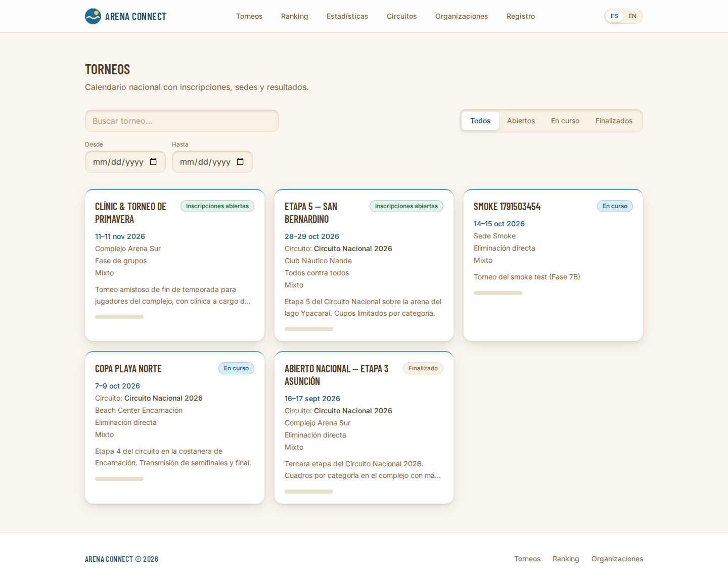Screen dimensions: 728x585
Task: Filter tournaments by Abiertos
Action: tap(521, 121)
